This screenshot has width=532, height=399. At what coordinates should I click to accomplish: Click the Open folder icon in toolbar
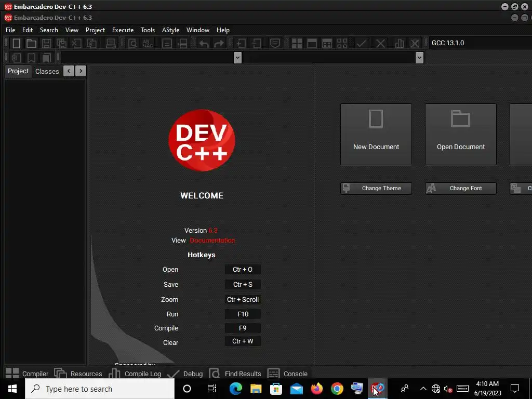[x=31, y=44]
